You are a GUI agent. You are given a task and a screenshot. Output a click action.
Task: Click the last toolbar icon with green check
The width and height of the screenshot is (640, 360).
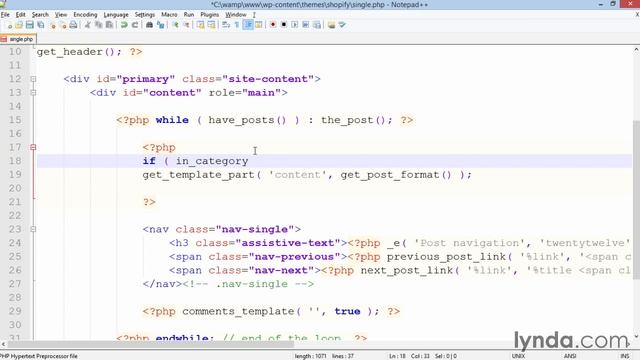(x=342, y=25)
